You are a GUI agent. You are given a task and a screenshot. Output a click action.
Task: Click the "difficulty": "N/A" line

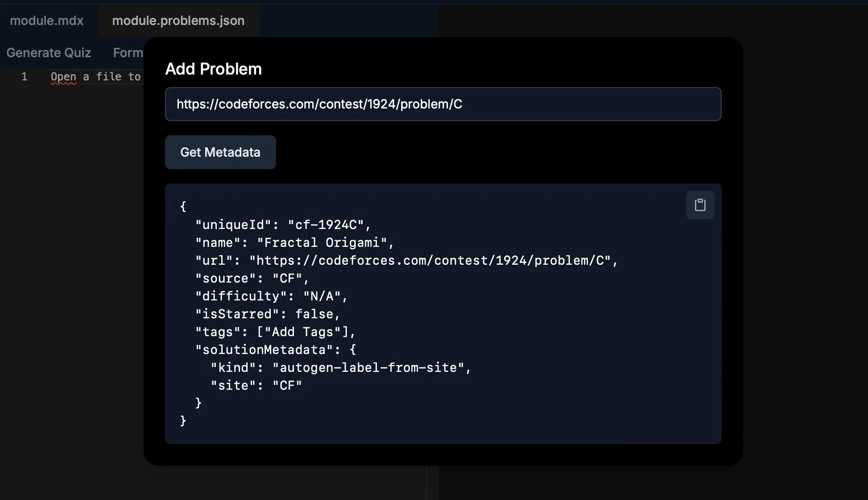(x=271, y=296)
